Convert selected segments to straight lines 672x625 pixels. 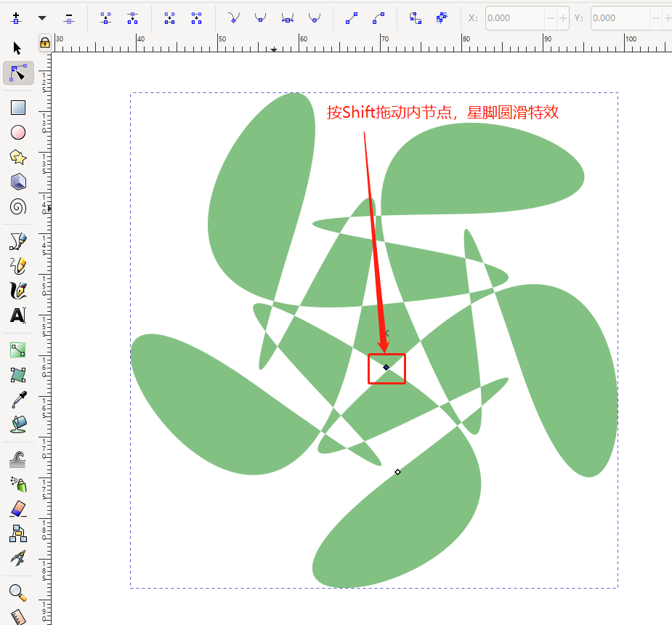pos(352,18)
